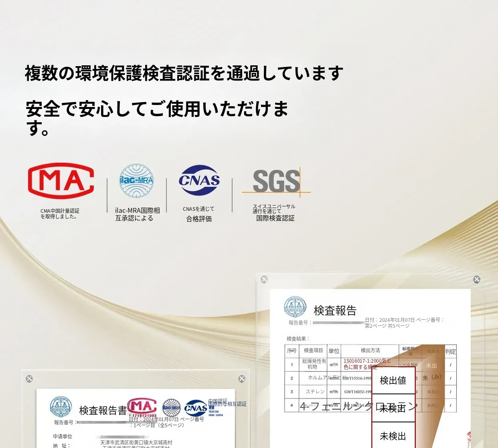Click the bottom-most 未検出 cell in the red callout
The image size is (498, 448).
coord(393,436)
